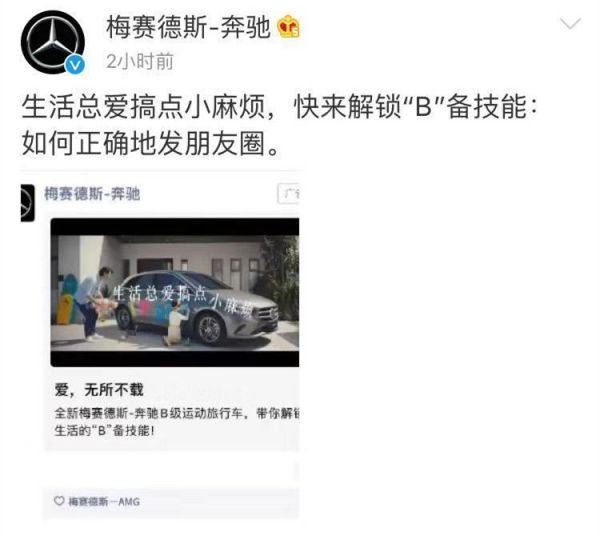This screenshot has height=536, width=600.
Task: Click the post line with "B"备技能
Action: point(280,107)
